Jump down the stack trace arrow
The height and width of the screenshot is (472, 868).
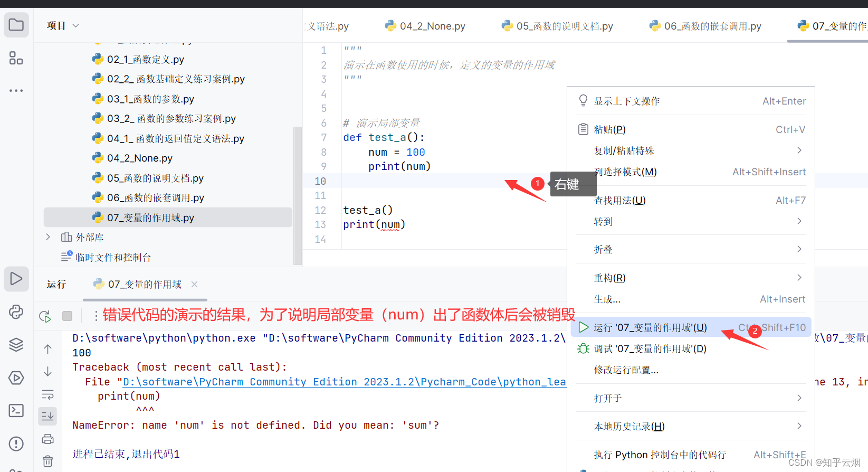click(x=47, y=372)
